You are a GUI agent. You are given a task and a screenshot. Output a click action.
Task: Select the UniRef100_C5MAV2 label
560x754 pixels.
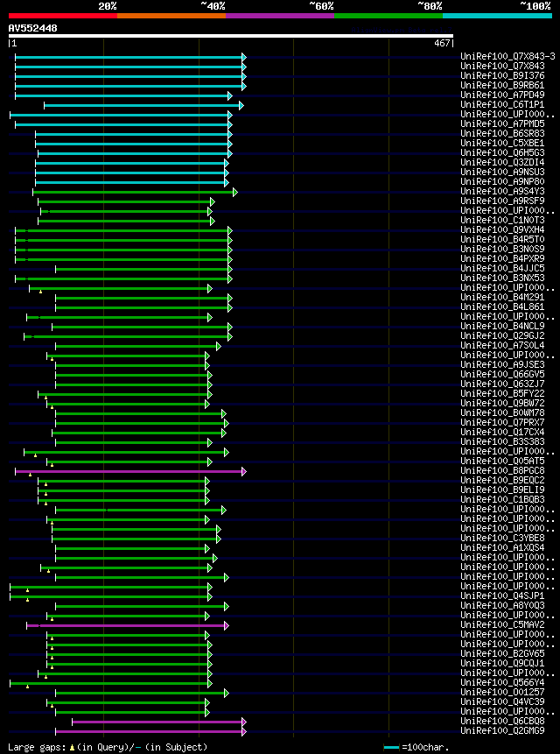pyautogui.click(x=503, y=624)
